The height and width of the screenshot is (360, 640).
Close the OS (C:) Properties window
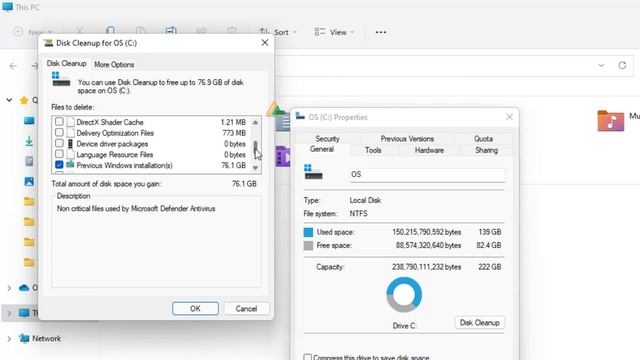(x=509, y=117)
